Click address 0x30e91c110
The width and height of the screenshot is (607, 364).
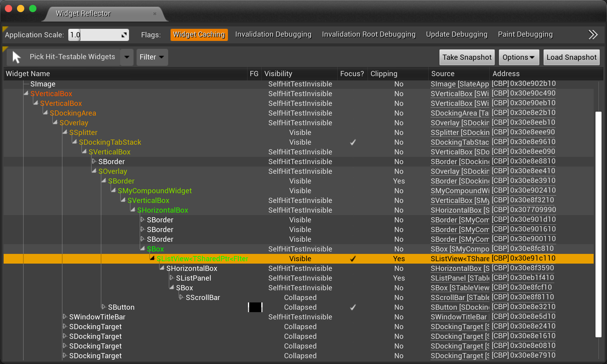click(533, 258)
